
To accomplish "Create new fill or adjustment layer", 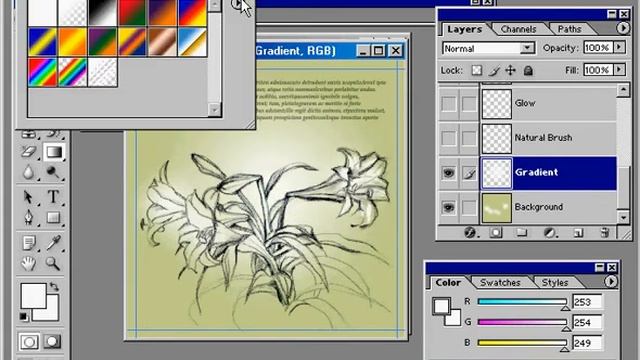I will pyautogui.click(x=550, y=233).
